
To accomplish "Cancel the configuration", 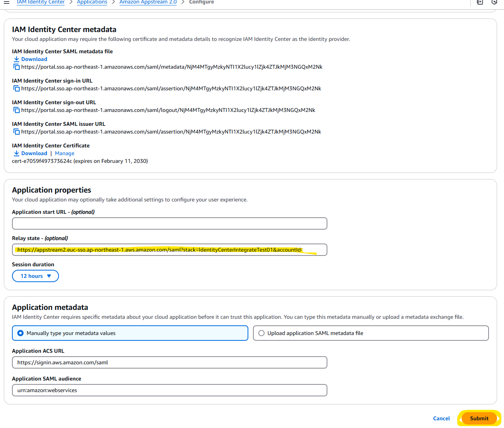I will 441,418.
